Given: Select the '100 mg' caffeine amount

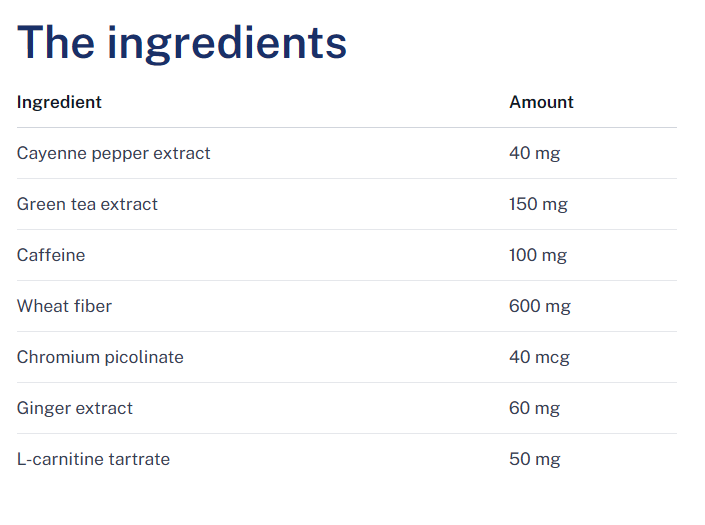Looking at the screenshot, I should 538,255.
